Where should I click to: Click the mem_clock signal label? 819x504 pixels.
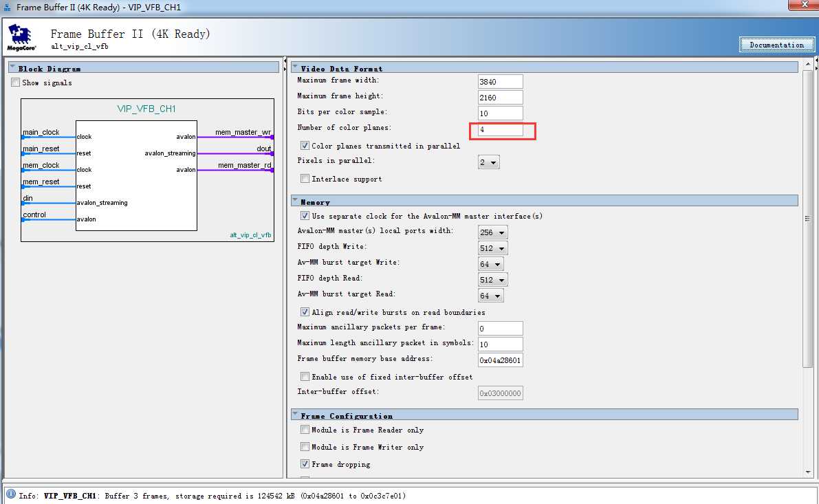[41, 165]
